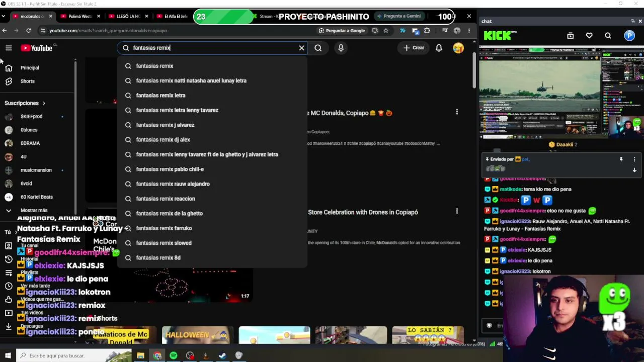
Task: Open Kick search in the chat panel
Action: pos(608,36)
